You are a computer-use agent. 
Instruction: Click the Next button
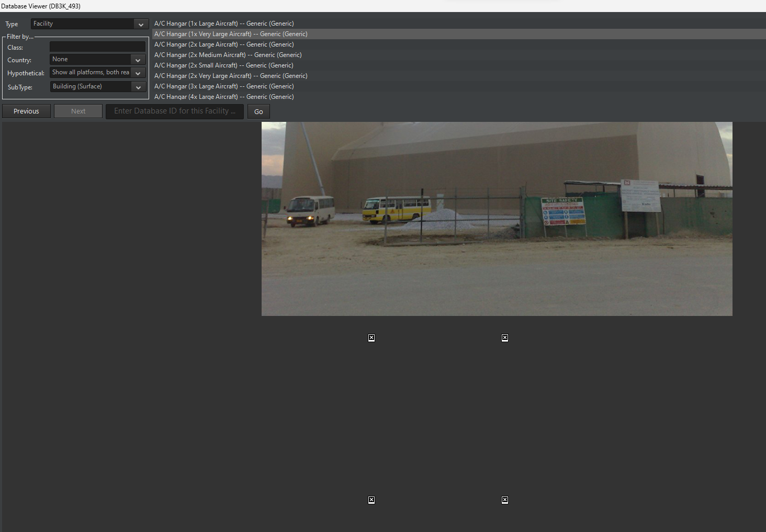78,111
